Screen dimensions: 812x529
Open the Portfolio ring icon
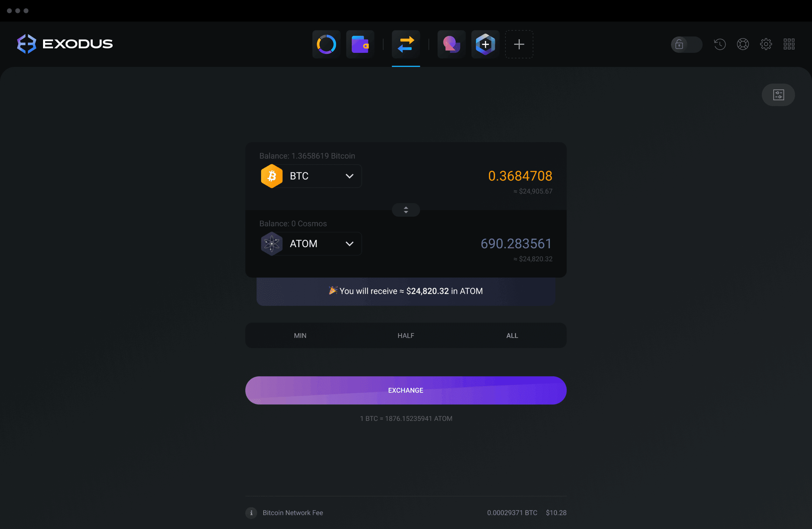tap(326, 44)
